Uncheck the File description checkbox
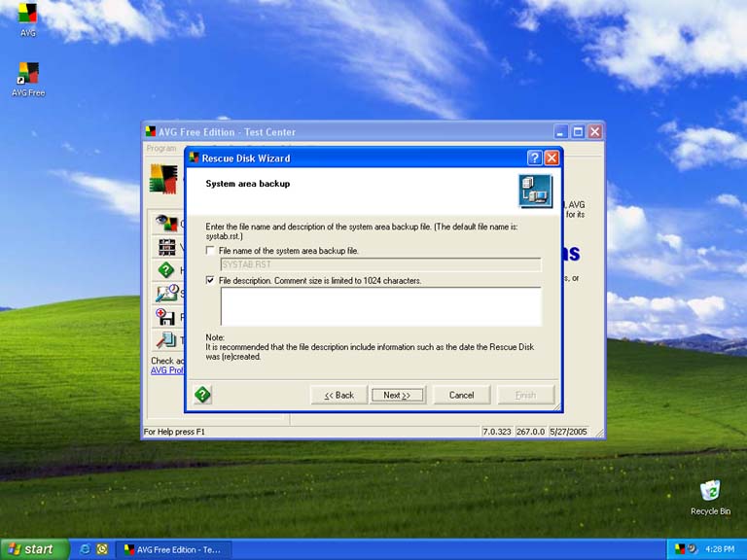The width and height of the screenshot is (747, 560). (211, 281)
